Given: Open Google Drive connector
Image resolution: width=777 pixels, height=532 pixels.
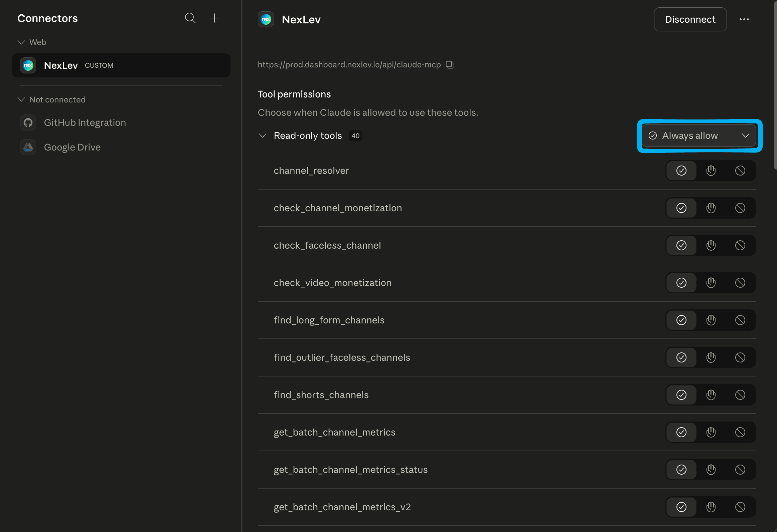Looking at the screenshot, I should coord(121,147).
